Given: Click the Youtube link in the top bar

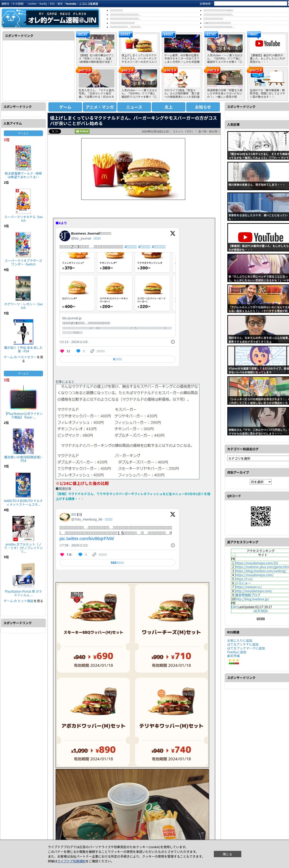Looking at the screenshot, I should 71,4.
